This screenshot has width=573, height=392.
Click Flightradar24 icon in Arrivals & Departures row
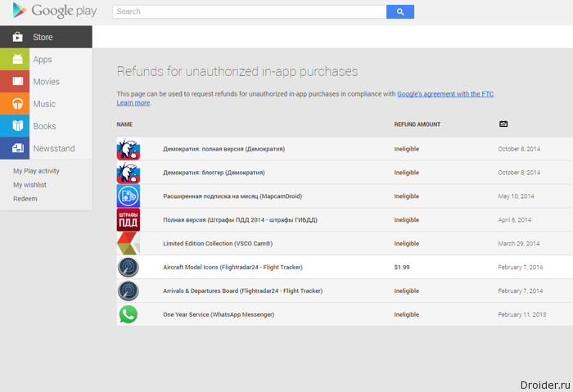coord(129,291)
